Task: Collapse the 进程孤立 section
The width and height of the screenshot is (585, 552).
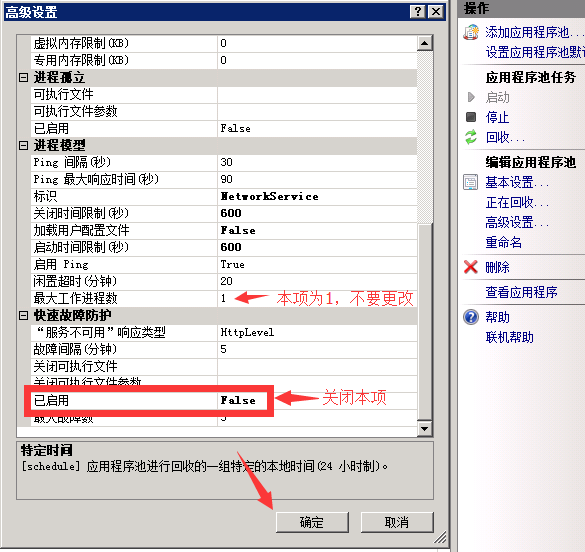Action: tap(24, 77)
